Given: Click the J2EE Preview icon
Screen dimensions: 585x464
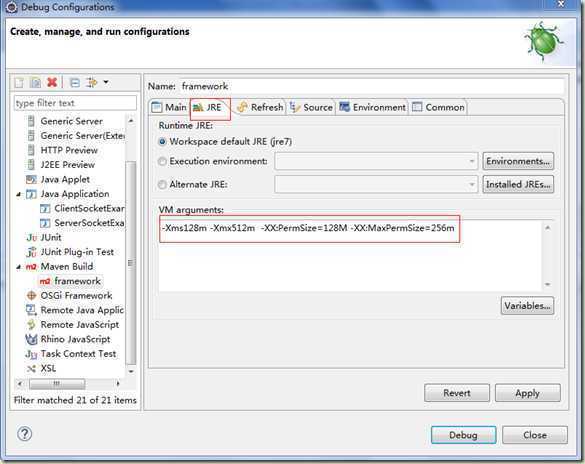Looking at the screenshot, I should tap(31, 164).
